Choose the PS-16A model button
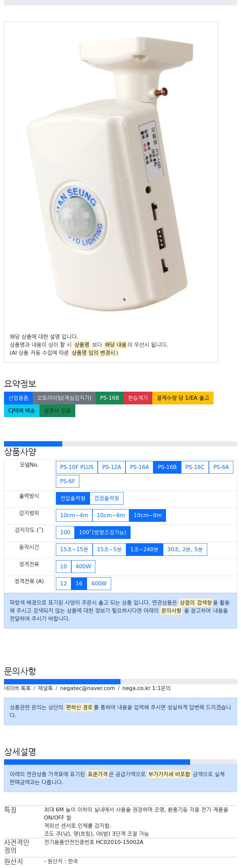This screenshot has width=241, height=868. click(x=139, y=467)
